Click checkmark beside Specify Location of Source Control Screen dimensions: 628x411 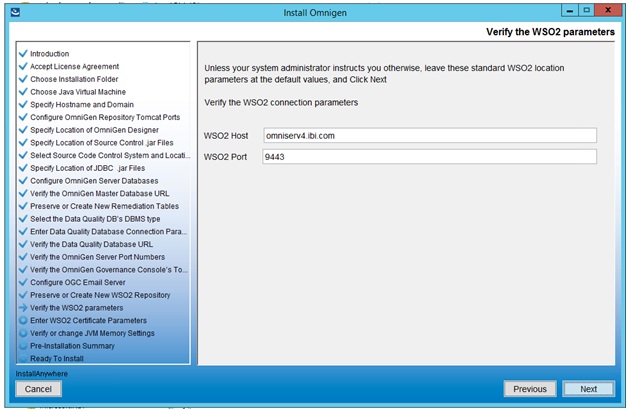pos(23,143)
